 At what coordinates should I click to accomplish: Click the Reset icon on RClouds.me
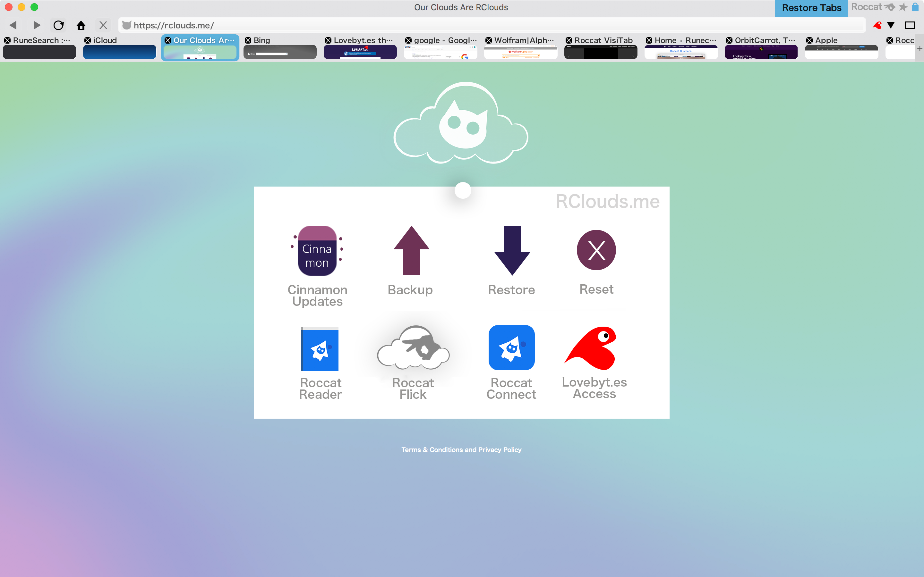point(596,250)
